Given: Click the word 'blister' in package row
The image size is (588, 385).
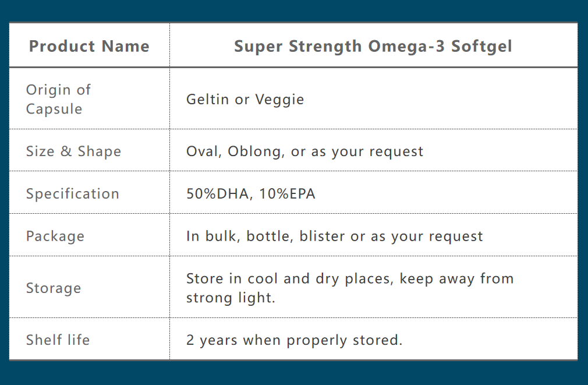Looking at the screenshot, I should [x=323, y=236].
